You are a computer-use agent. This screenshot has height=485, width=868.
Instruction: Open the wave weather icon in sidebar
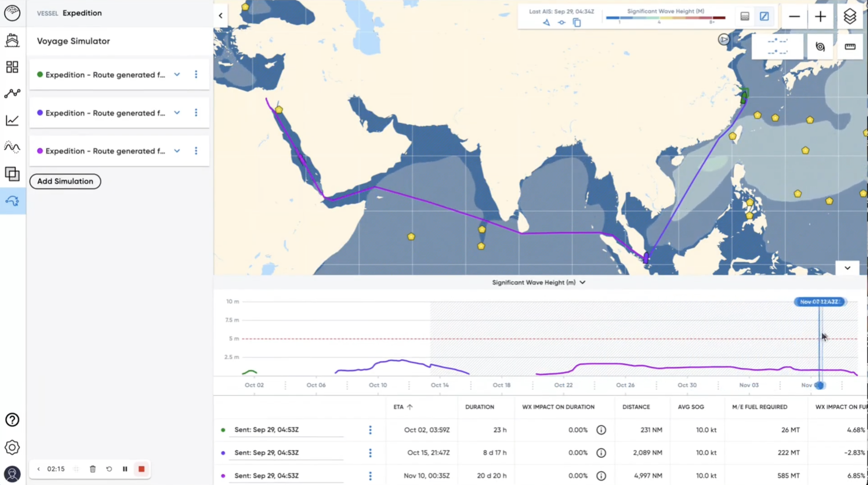click(x=12, y=147)
